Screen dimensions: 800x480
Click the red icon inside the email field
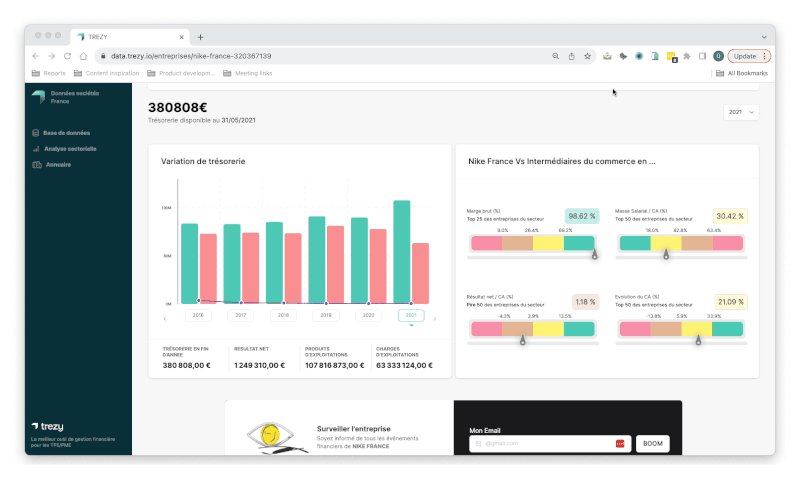(620, 444)
